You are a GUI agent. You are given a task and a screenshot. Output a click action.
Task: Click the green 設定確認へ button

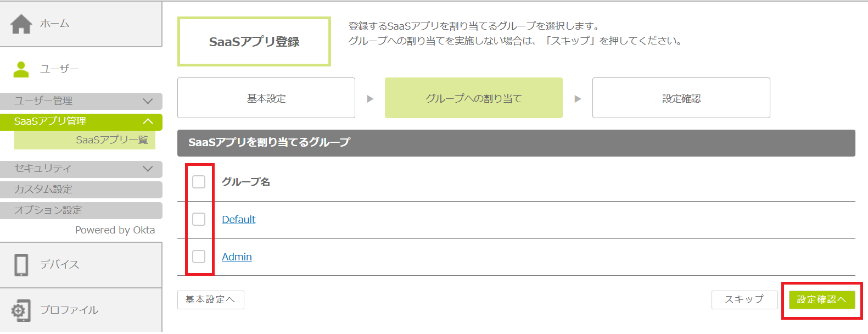click(821, 299)
